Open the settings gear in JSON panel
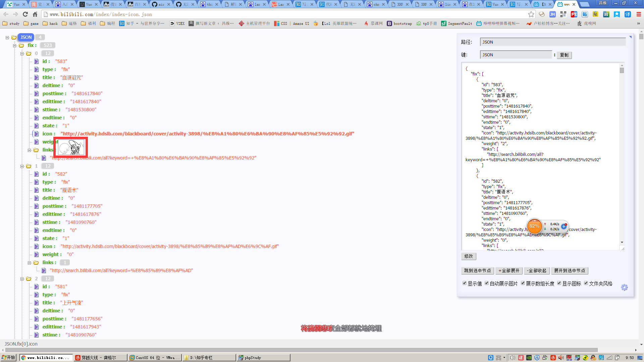This screenshot has width=644, height=362. 624,288
